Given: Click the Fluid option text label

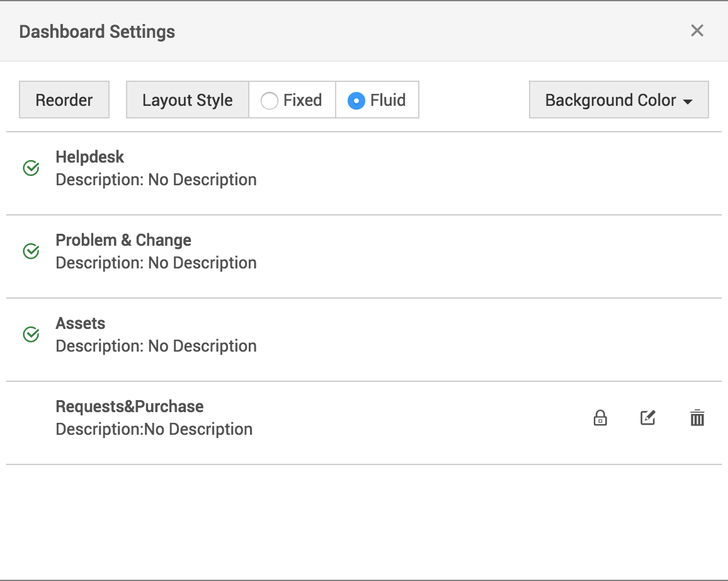Looking at the screenshot, I should point(388,100).
